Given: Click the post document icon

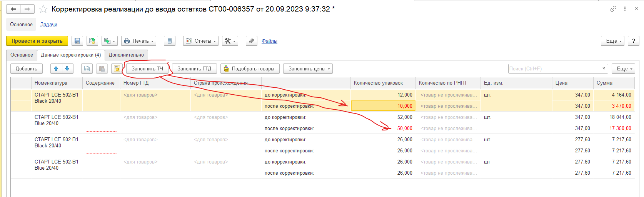Looking at the screenshot, I should pyautogui.click(x=92, y=41).
